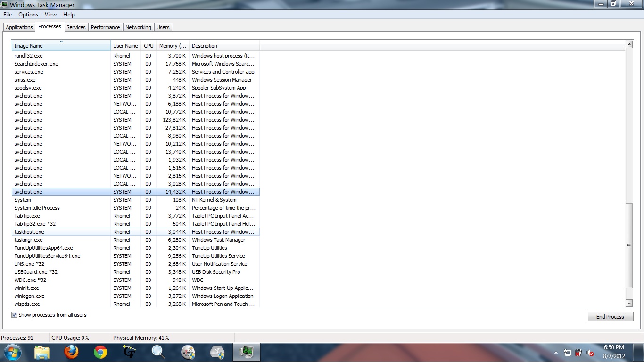Click the Processes: 91 status text
This screenshot has height=362, width=644.
pyautogui.click(x=17, y=338)
